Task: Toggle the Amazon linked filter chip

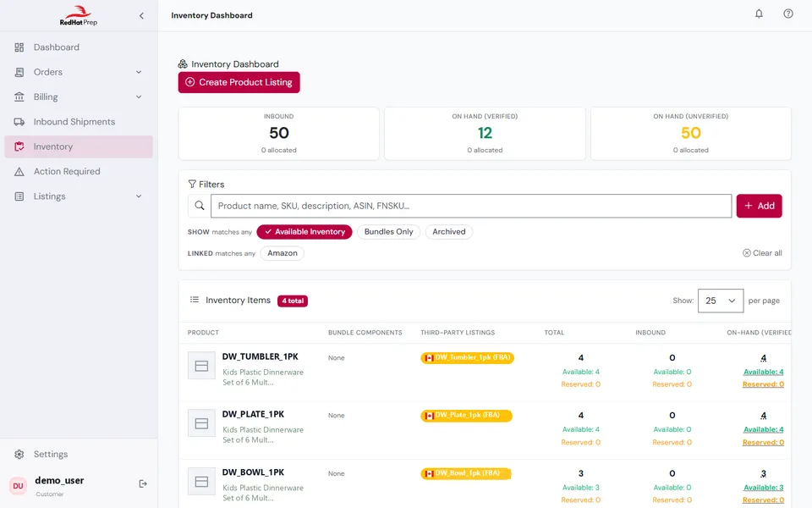Action: [x=283, y=253]
